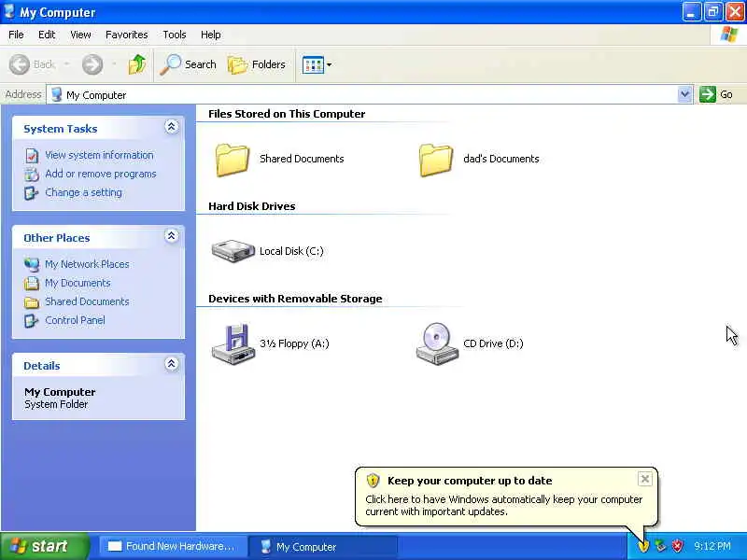The width and height of the screenshot is (747, 560).
Task: Click the Keep your computer up to date balloon
Action: [506, 497]
